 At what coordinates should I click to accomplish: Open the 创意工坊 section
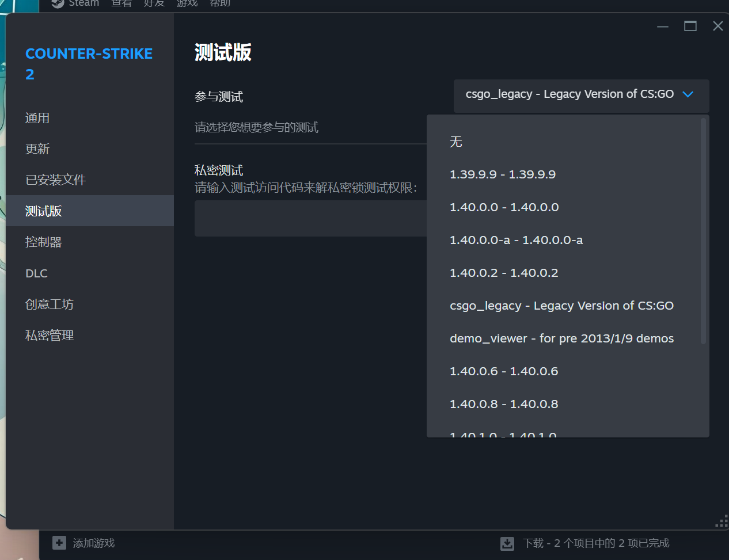pyautogui.click(x=89, y=304)
